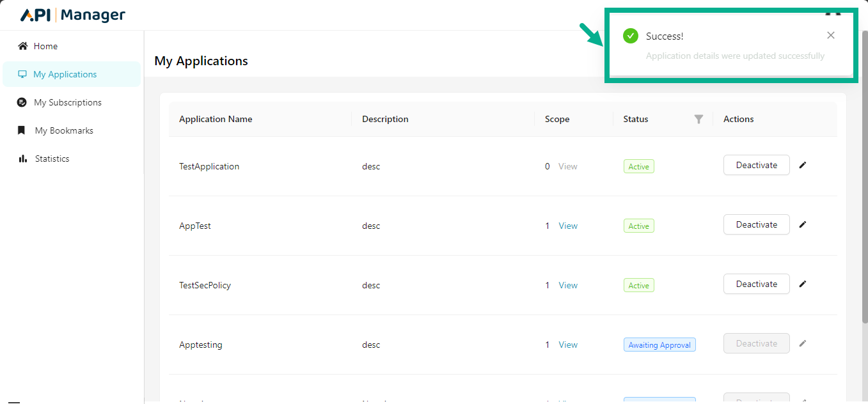Viewport: 868px width, 404px height.
Task: Edit TestApplication using the pencil icon
Action: pos(803,165)
